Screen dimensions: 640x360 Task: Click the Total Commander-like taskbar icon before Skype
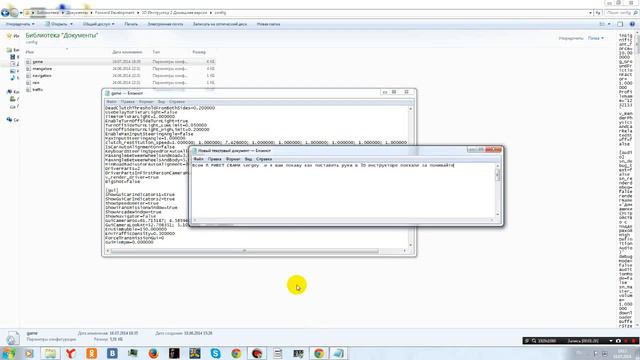(x=195, y=353)
